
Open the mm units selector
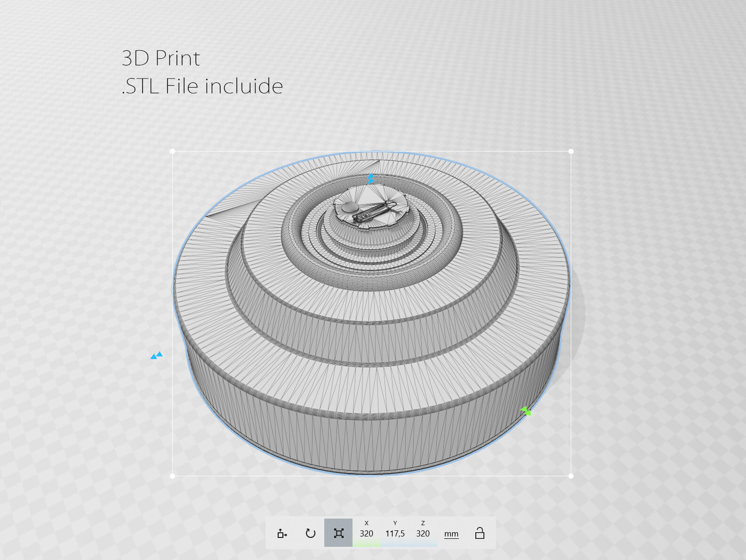point(451,534)
